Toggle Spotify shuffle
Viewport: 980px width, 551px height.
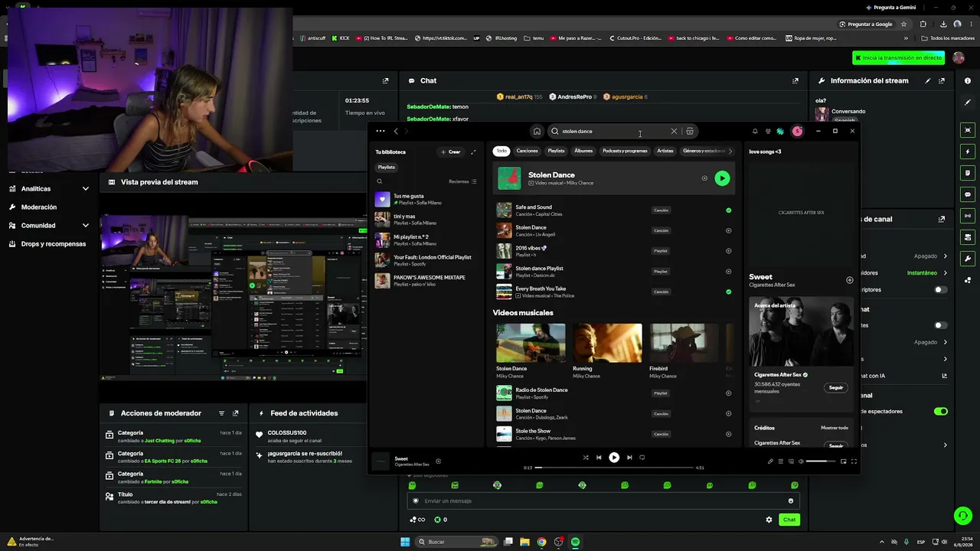[x=586, y=458]
